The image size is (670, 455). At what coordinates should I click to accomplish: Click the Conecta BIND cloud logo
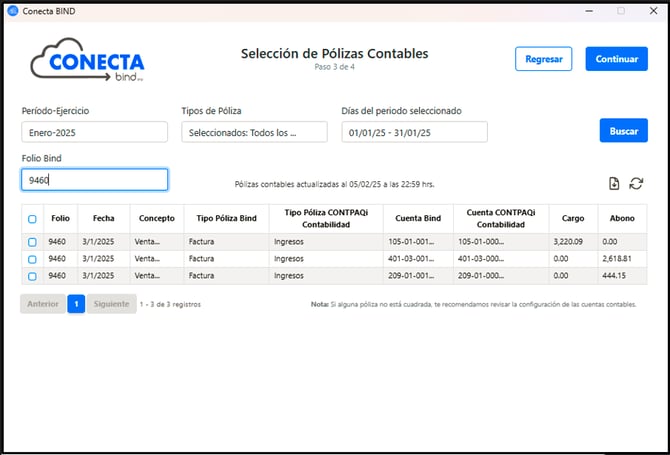[87, 60]
